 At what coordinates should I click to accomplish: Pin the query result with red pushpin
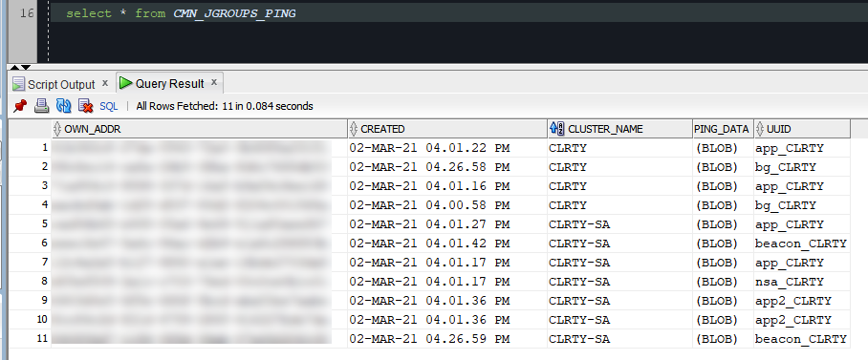point(20,106)
